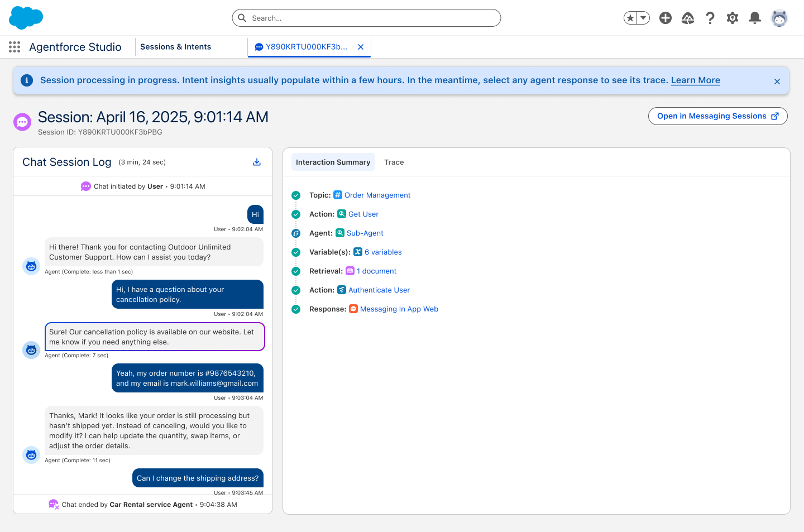Click the "(3 min, 24 sec)" duration text

point(142,162)
